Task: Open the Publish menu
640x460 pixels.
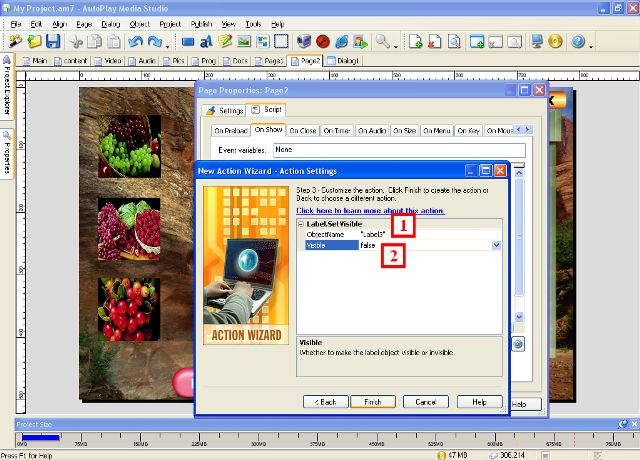Action: click(200, 22)
